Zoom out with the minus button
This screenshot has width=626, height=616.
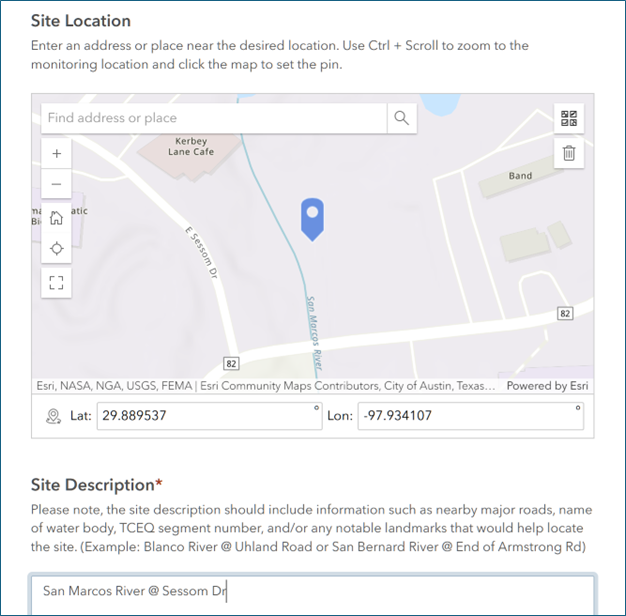(57, 184)
